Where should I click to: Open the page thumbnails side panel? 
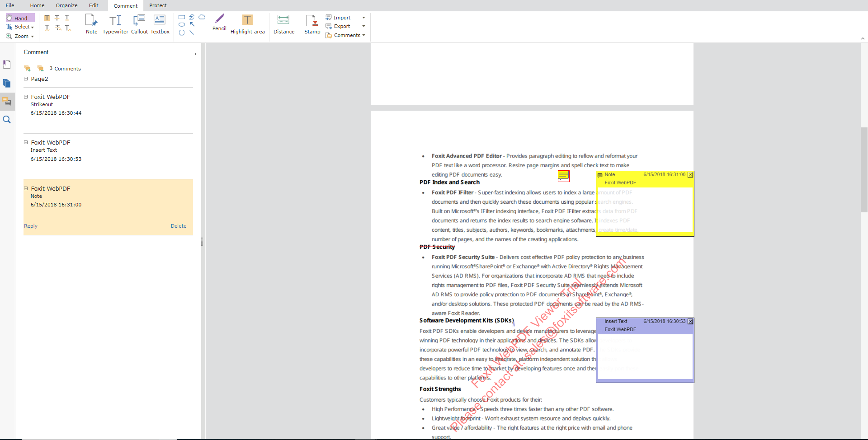coord(7,83)
